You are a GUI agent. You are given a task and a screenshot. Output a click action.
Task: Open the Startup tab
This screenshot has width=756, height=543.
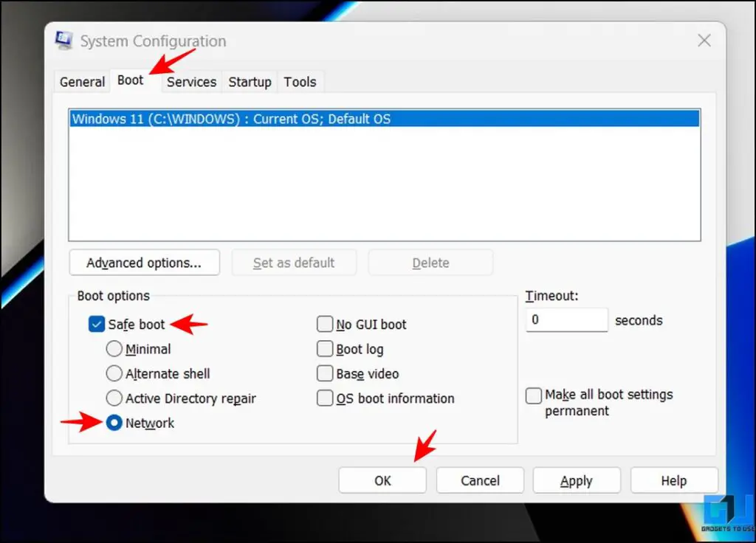249,82
